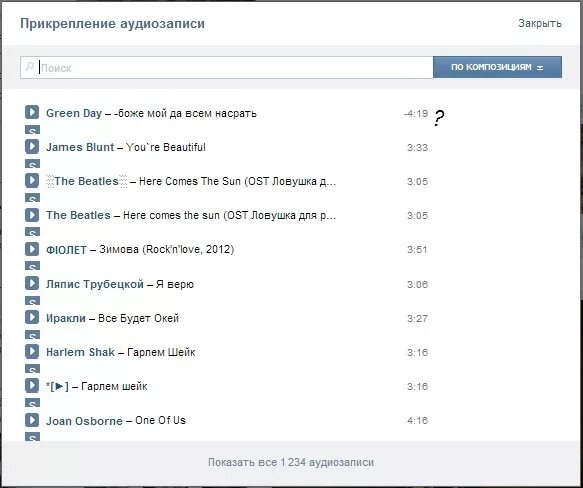583x488 pixels.
Task: Play the *[▶] Гарлем шейк track
Action: 32,386
